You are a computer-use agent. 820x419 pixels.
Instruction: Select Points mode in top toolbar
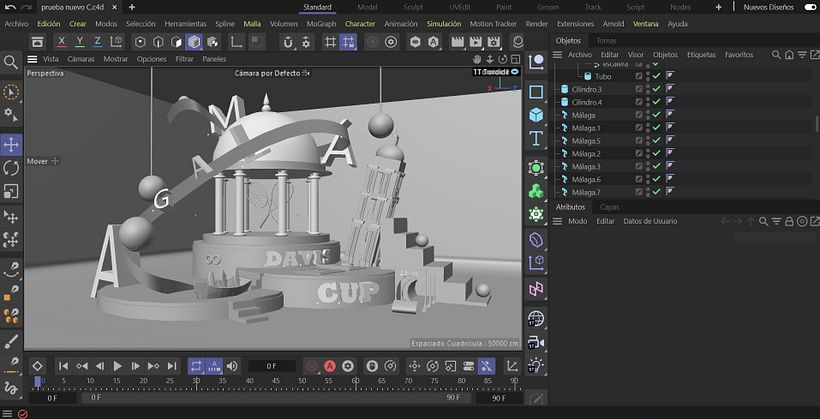point(140,42)
